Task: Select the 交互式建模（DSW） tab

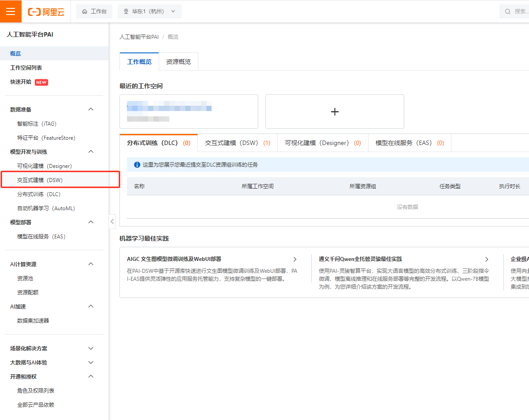Action: 238,143
